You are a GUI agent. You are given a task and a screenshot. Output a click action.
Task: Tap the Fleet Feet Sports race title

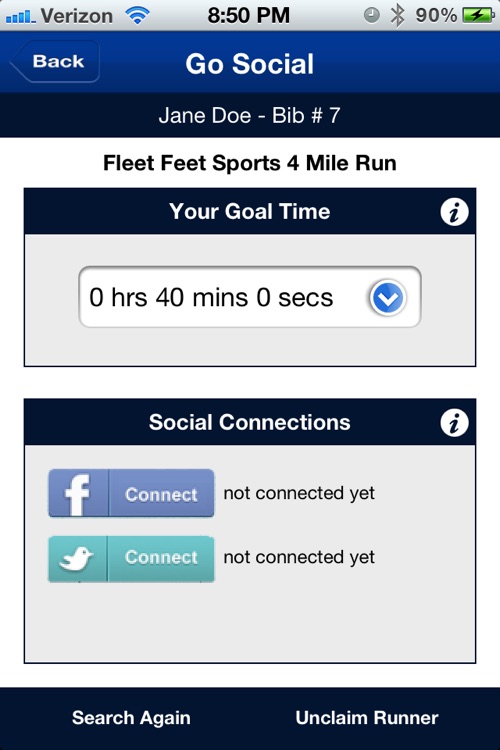pyautogui.click(x=250, y=163)
